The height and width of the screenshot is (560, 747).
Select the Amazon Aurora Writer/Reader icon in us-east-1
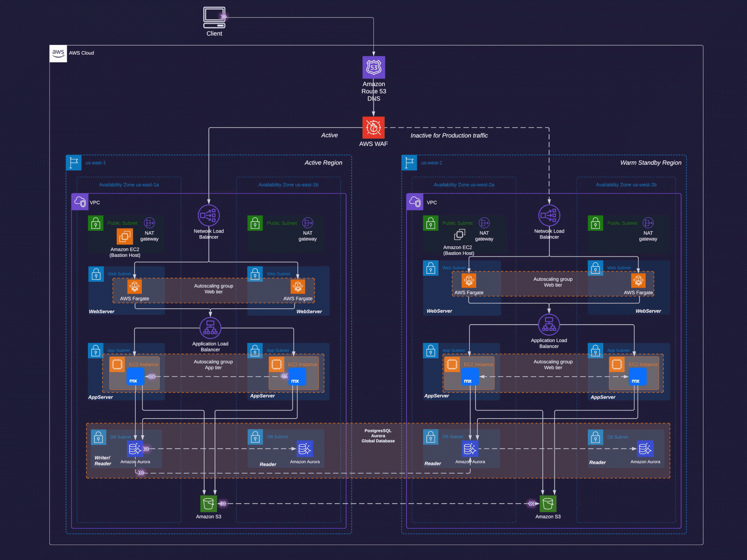click(x=135, y=449)
